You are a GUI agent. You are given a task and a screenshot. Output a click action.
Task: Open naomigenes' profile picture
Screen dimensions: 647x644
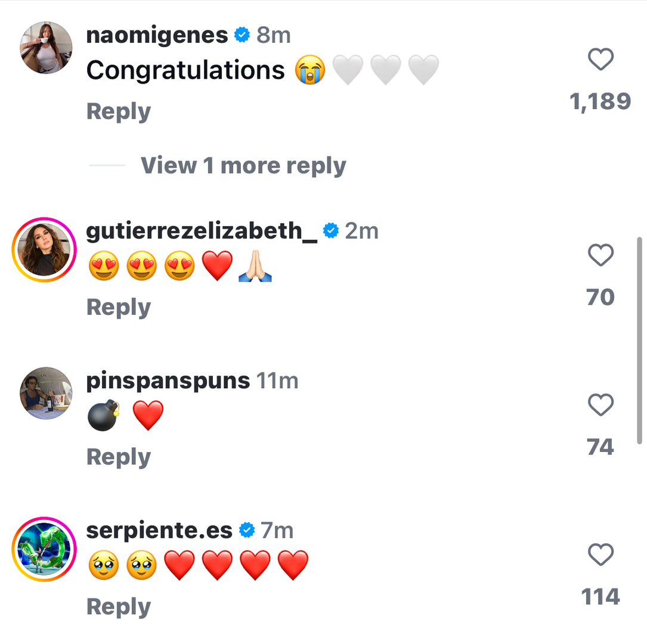pos(46,48)
